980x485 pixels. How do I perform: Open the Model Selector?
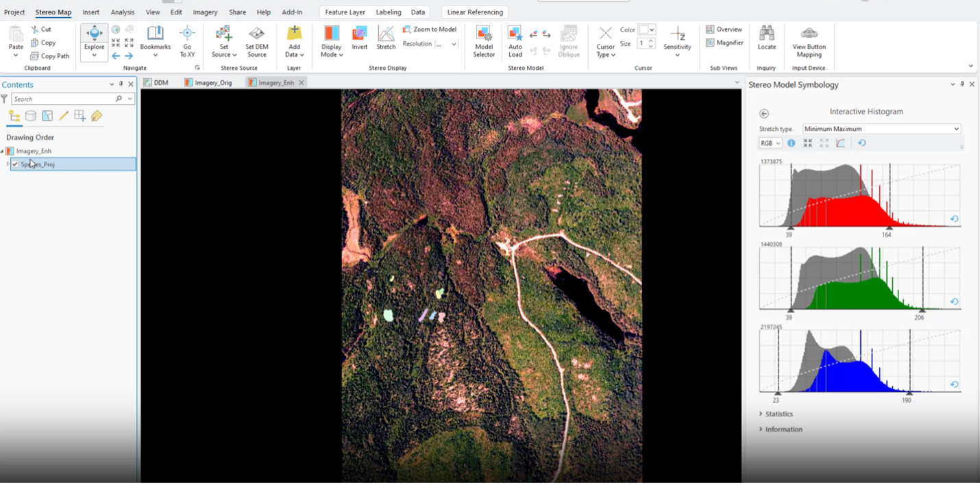coord(484,41)
